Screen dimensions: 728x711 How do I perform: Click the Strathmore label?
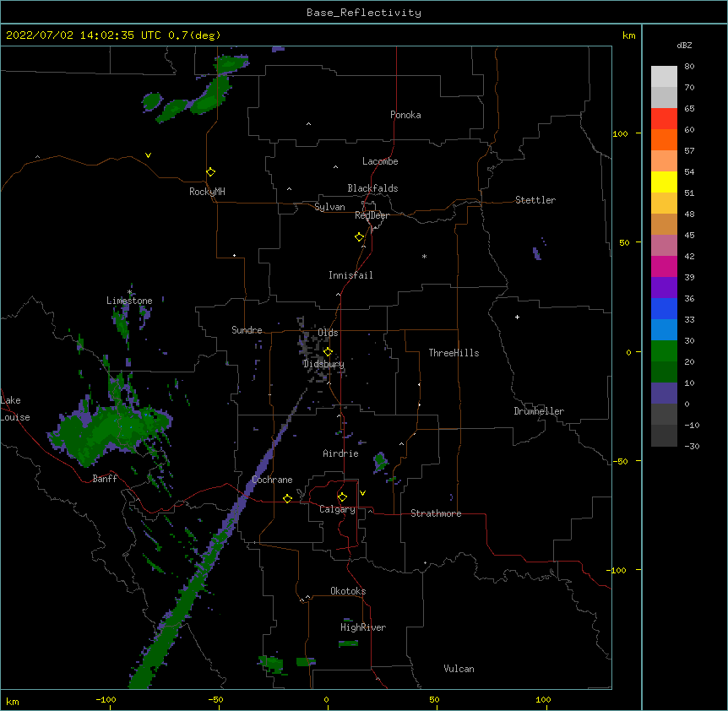[x=436, y=513]
